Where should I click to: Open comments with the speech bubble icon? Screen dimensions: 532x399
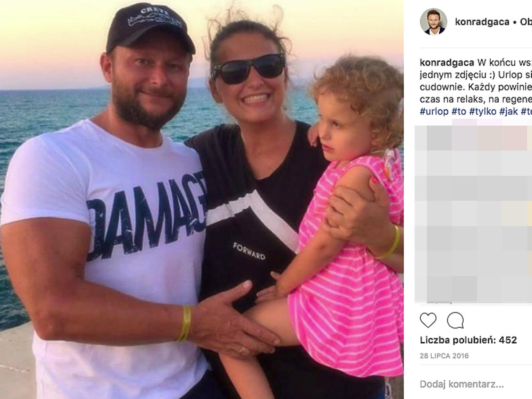click(x=455, y=320)
